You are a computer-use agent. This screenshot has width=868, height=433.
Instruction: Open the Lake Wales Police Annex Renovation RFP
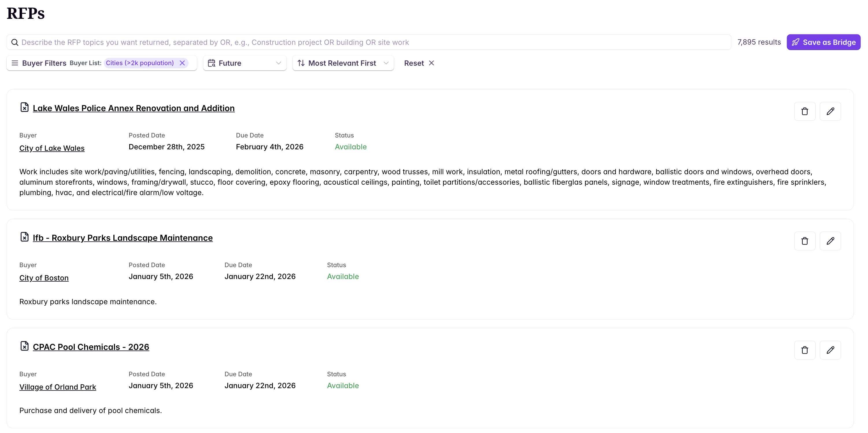point(133,108)
